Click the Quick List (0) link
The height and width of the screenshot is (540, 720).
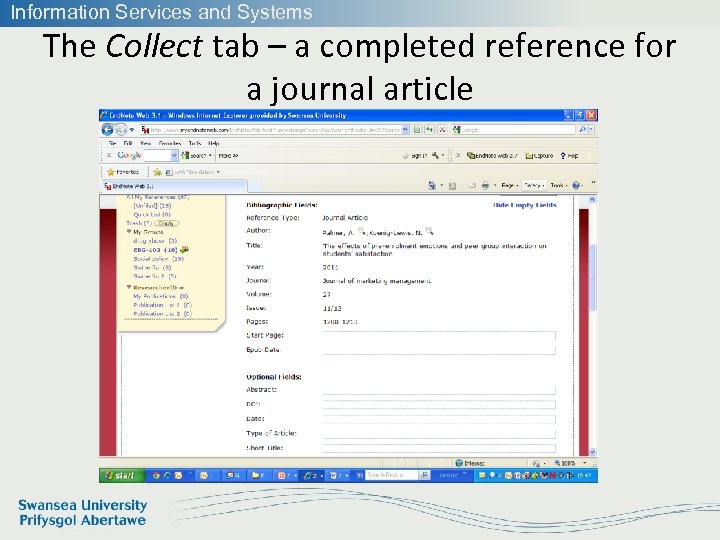[x=152, y=214]
